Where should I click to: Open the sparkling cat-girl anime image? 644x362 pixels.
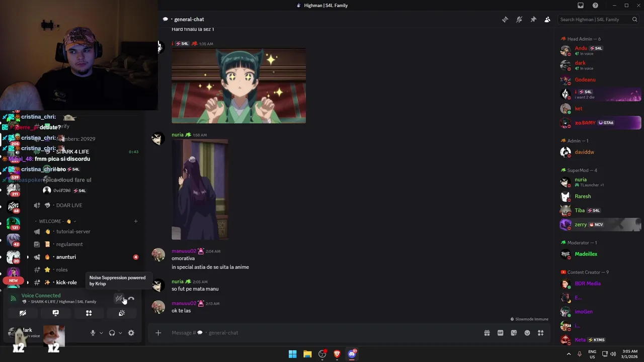click(238, 85)
